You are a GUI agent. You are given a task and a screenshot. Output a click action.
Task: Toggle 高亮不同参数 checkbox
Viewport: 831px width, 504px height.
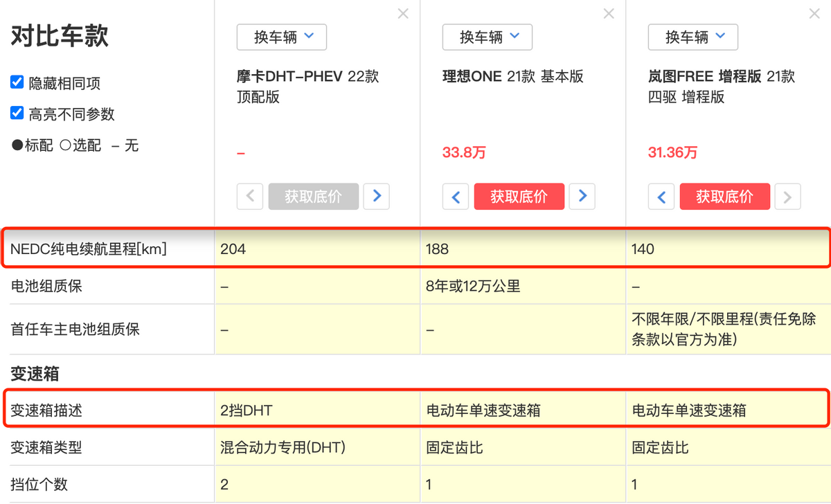17,113
